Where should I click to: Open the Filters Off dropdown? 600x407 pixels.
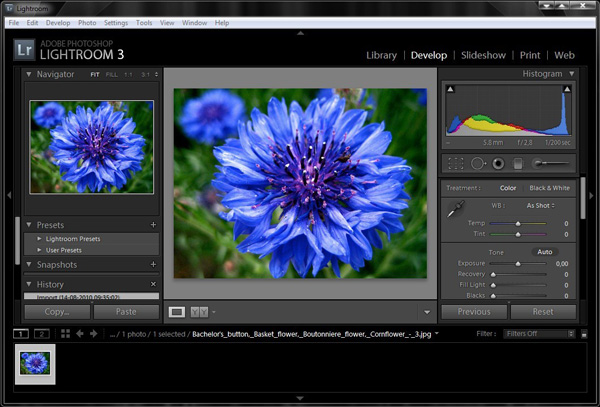(539, 334)
